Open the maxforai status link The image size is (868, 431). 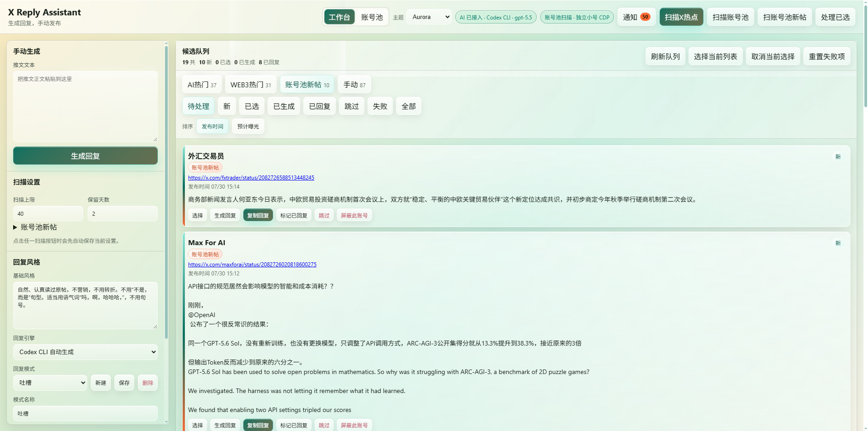pyautogui.click(x=252, y=265)
